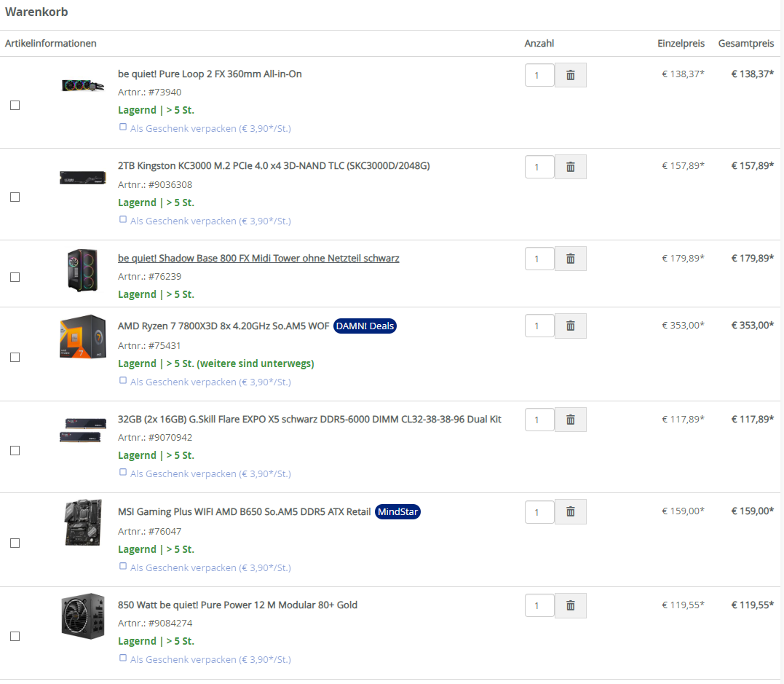Image resolution: width=784 pixels, height=684 pixels.
Task: Select the 850 Watt Pure Power row checkbox
Action: pos(15,637)
